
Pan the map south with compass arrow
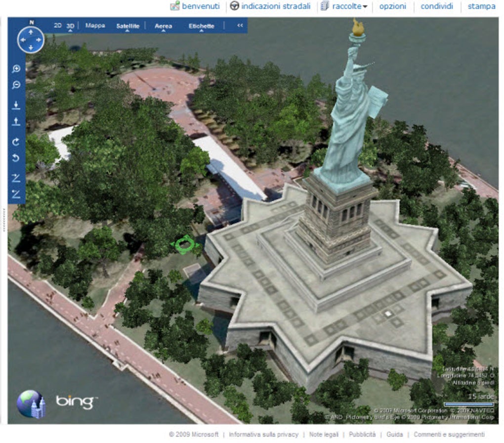tap(31, 47)
